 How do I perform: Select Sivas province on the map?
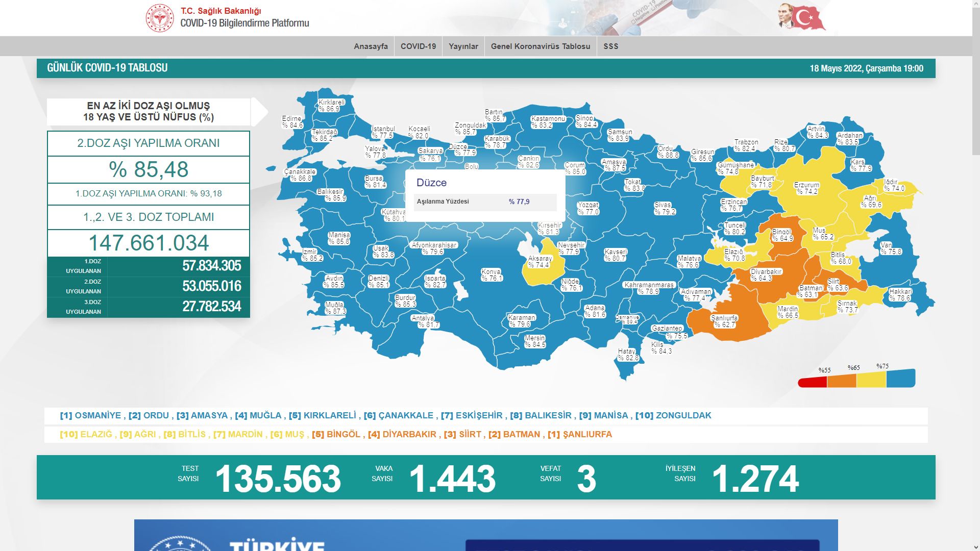point(665,208)
